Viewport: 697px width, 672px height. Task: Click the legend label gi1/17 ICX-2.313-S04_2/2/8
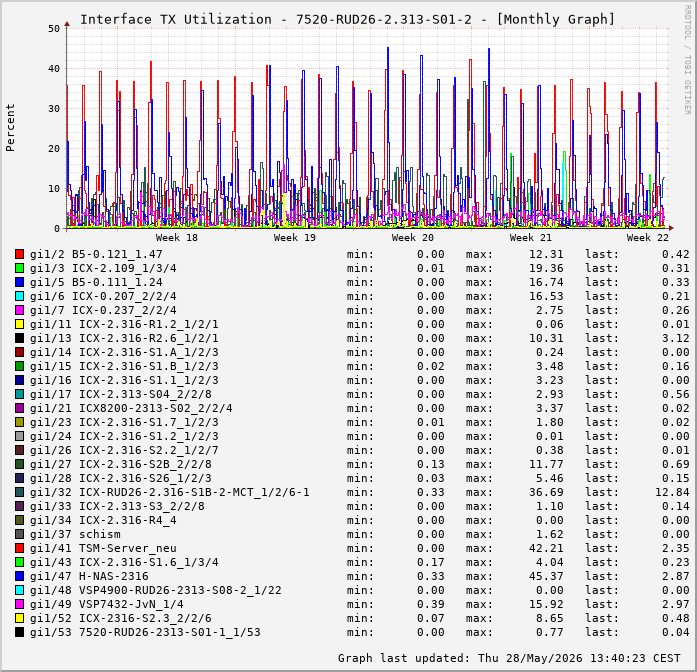click(120, 394)
